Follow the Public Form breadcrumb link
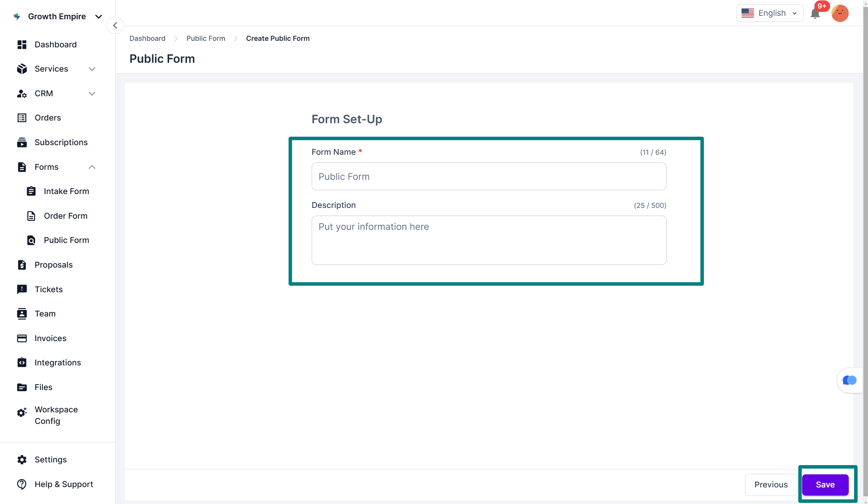The image size is (868, 504). click(x=205, y=39)
